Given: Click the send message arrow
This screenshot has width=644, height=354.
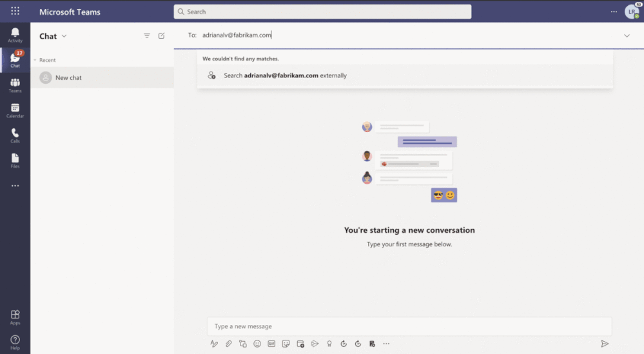Looking at the screenshot, I should click(605, 344).
